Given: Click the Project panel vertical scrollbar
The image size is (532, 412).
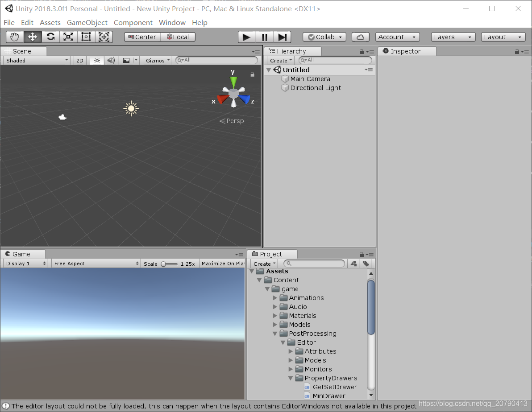Looking at the screenshot, I should (371, 307).
